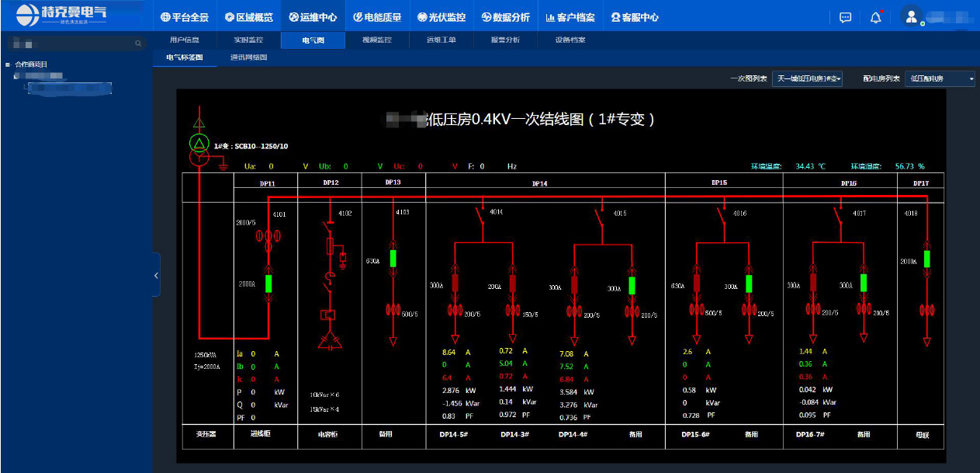The height and width of the screenshot is (473, 980).
Task: Open the 一次图列表 dropdown
Action: [807, 78]
